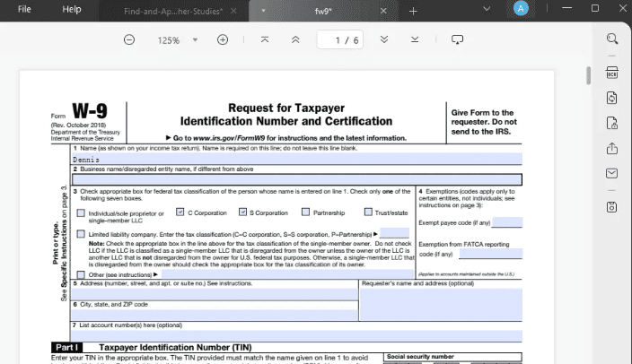Zoom out with the minus icon
This screenshot has width=632, height=364.
coord(129,39)
